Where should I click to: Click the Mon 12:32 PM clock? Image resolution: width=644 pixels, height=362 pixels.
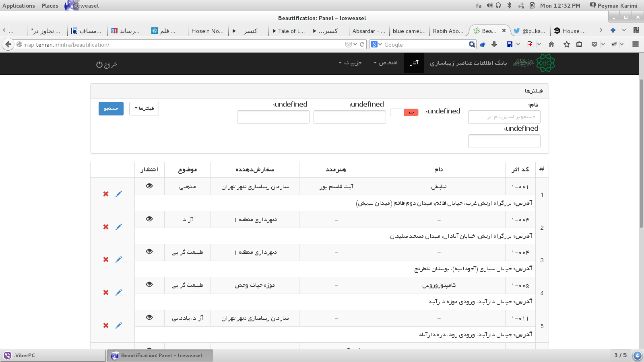(x=560, y=6)
